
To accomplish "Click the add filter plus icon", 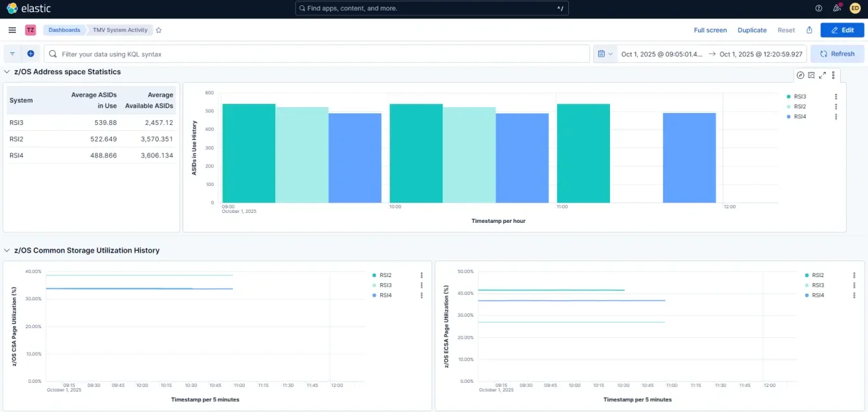I will 30,54.
